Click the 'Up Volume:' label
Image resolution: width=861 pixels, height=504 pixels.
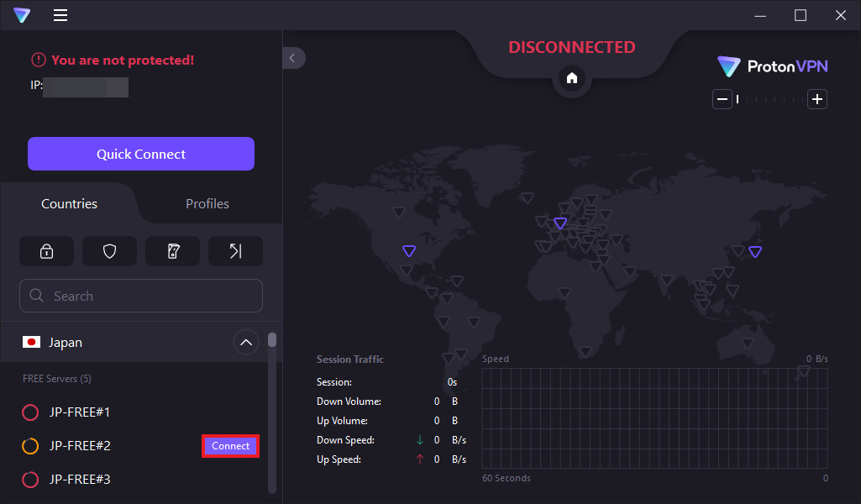[x=342, y=421]
